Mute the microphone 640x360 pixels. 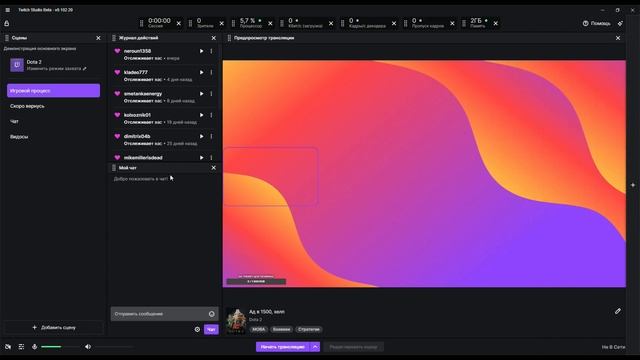[34, 347]
